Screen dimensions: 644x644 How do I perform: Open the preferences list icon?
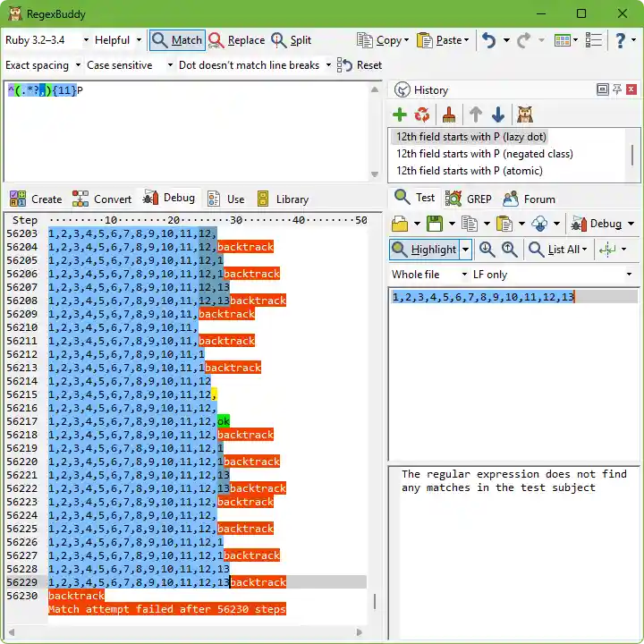click(594, 40)
